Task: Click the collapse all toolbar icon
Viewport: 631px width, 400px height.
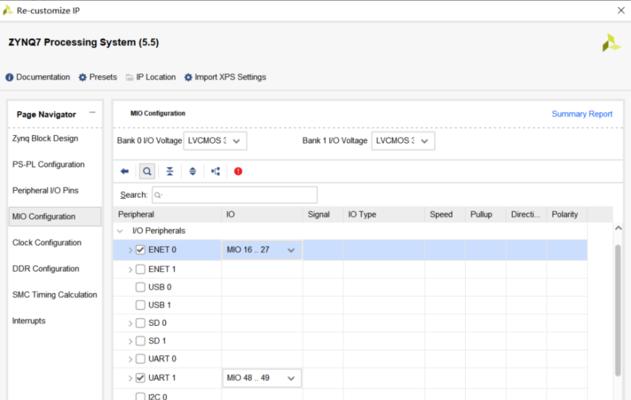Action: pos(170,171)
